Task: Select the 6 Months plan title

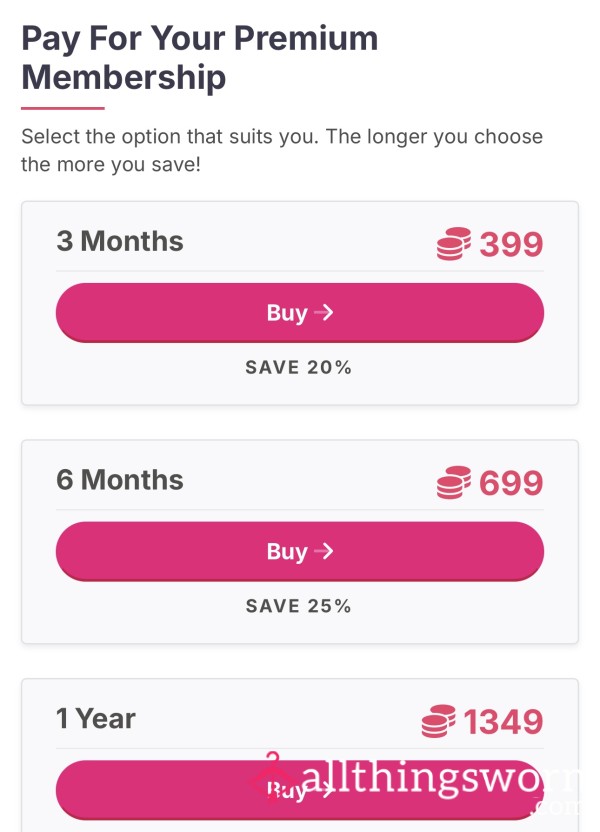Action: click(x=120, y=480)
